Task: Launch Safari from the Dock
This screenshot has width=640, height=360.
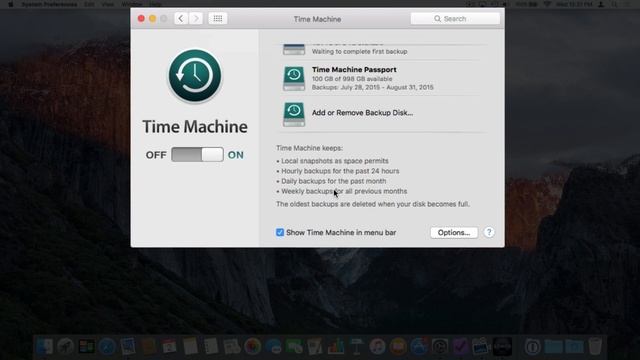Action: point(107,347)
